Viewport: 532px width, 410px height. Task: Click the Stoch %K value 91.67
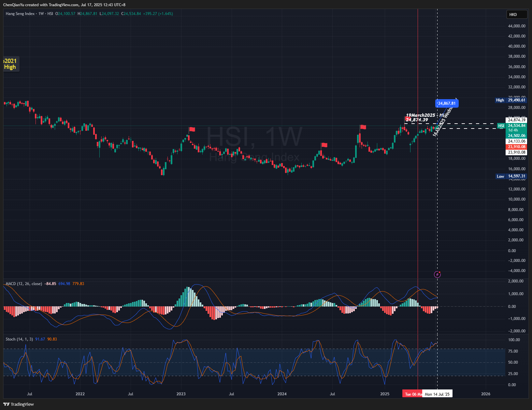(x=40, y=339)
